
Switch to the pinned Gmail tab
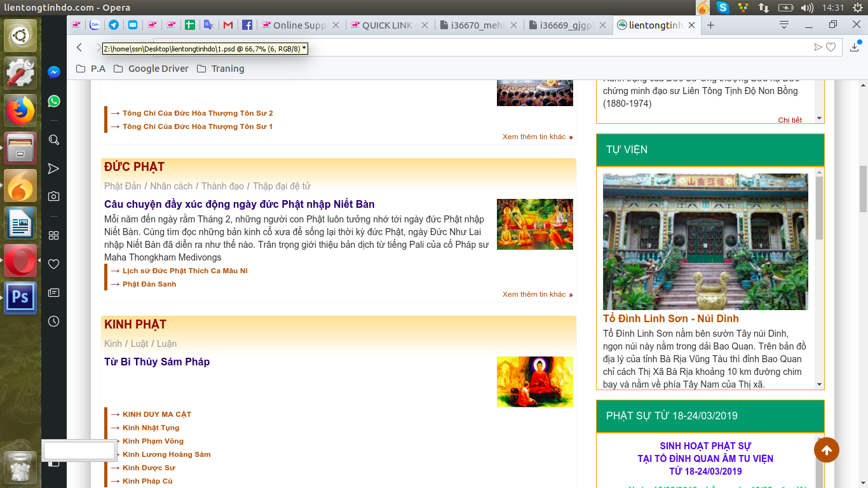tap(227, 25)
